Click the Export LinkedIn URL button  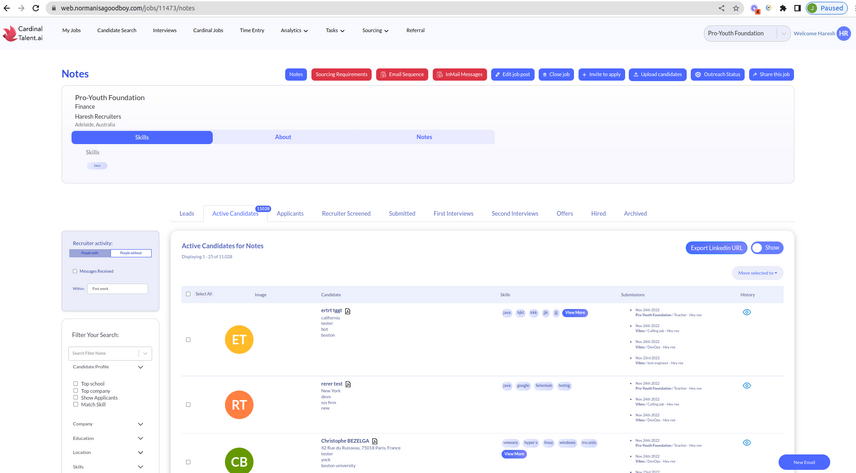point(716,248)
